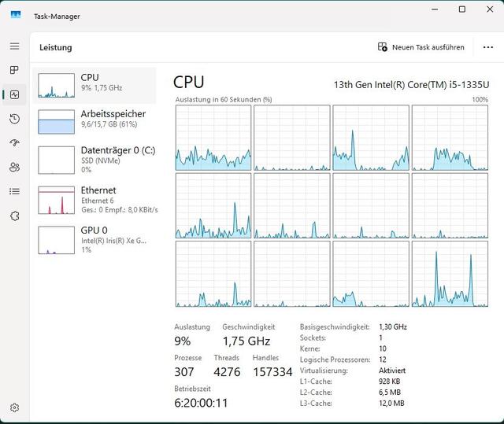This screenshot has width=504, height=424.
Task: Click Neuen Task ausführen
Action: (x=421, y=47)
